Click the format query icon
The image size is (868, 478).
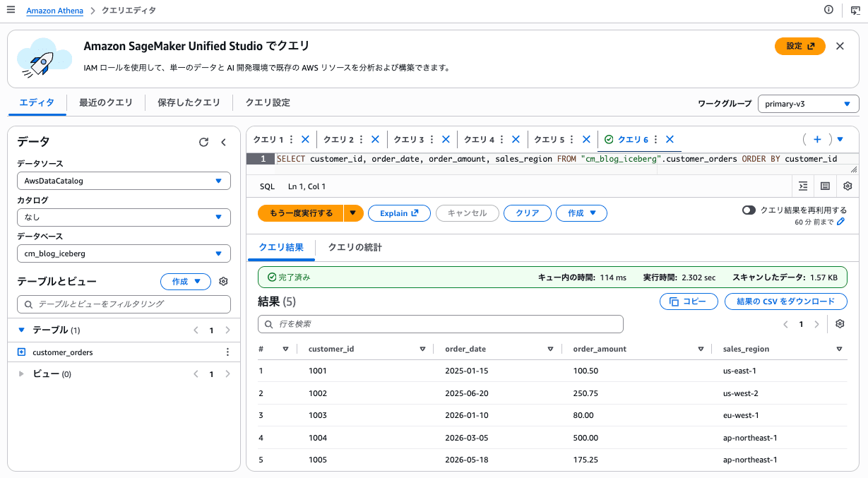(x=803, y=186)
